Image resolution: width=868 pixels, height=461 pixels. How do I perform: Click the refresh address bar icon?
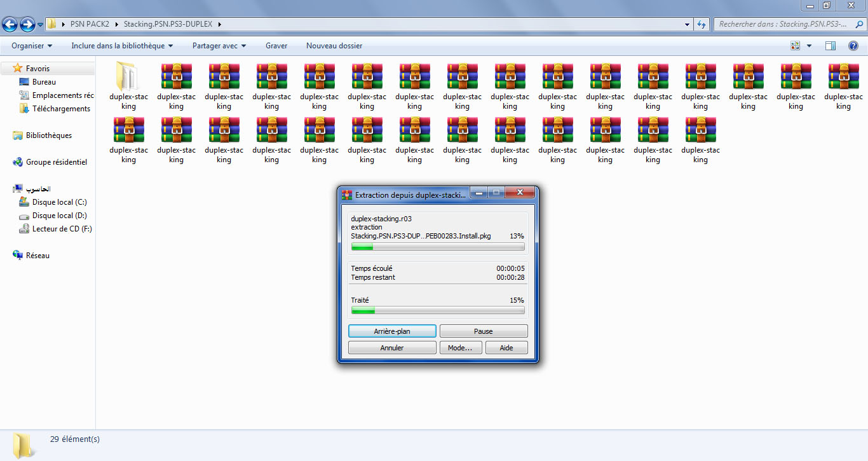[x=701, y=25]
